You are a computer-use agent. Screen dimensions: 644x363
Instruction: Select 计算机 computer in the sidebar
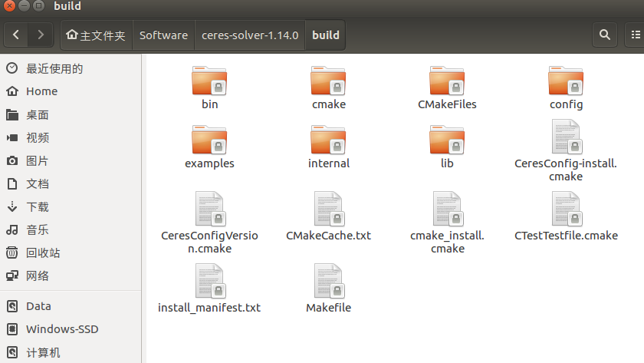click(x=71, y=352)
